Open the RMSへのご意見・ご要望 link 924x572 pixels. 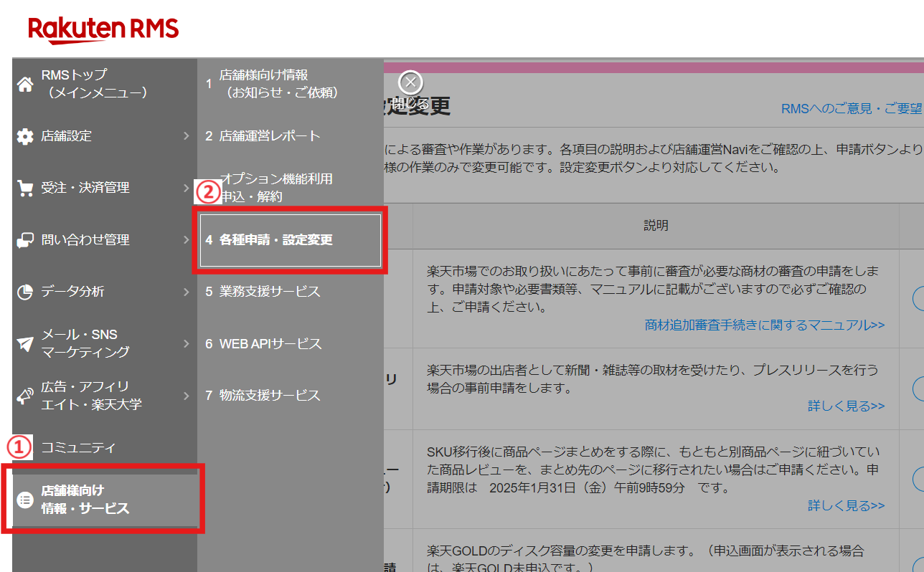852,109
